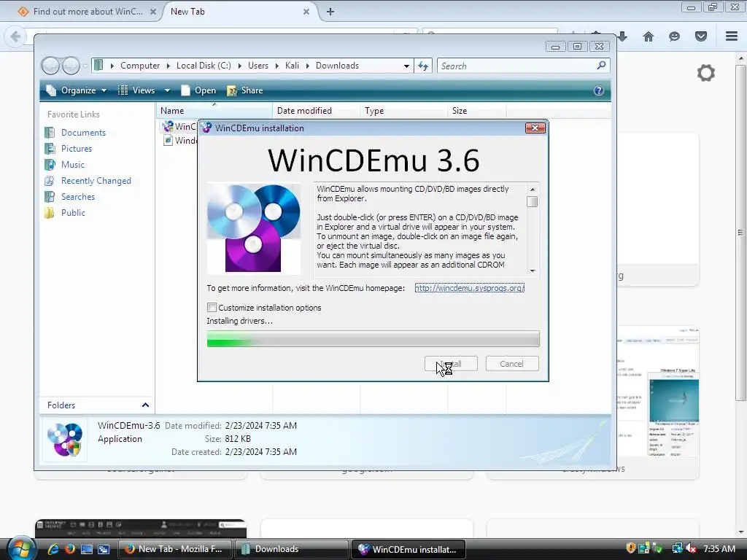Expand Folders pane chevron

click(145, 405)
